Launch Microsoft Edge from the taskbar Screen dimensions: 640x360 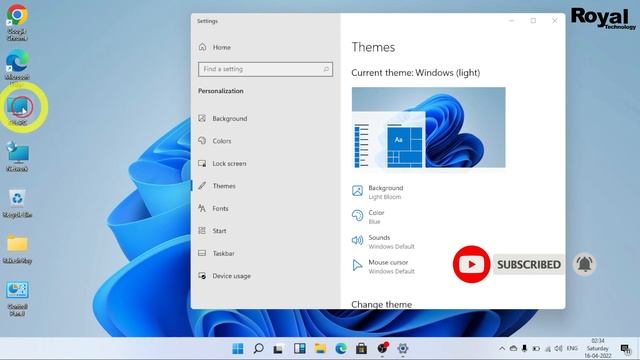[341, 349]
